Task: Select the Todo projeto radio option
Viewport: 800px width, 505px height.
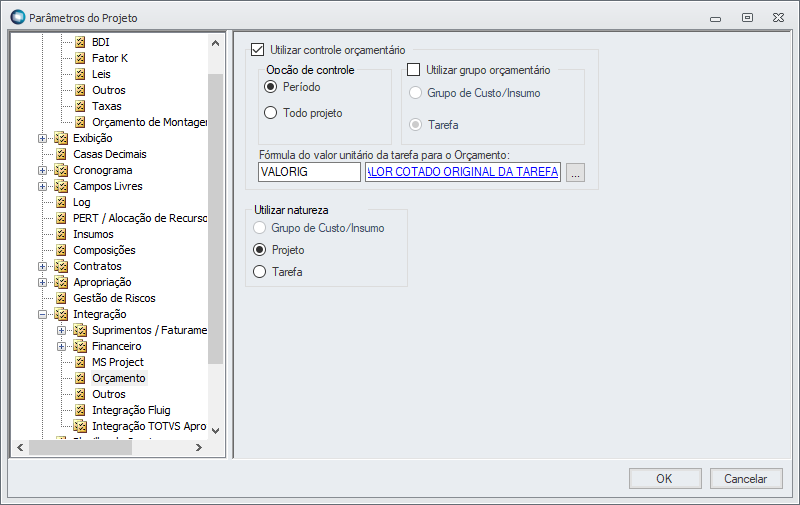Action: (x=270, y=113)
